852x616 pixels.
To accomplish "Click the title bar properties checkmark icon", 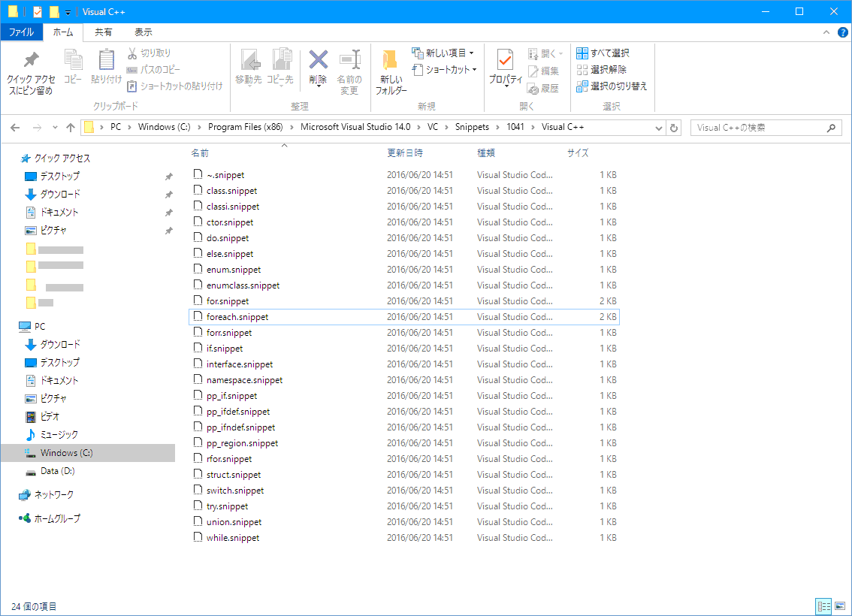I will coord(38,11).
